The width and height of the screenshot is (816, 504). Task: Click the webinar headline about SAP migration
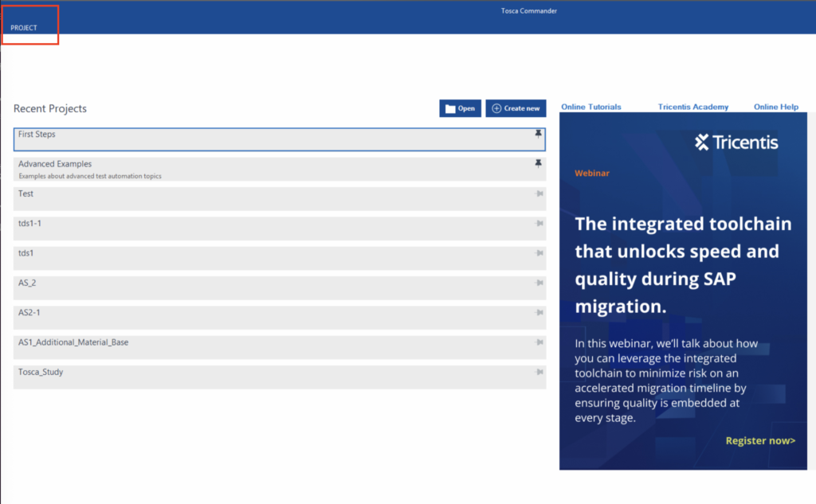(683, 265)
